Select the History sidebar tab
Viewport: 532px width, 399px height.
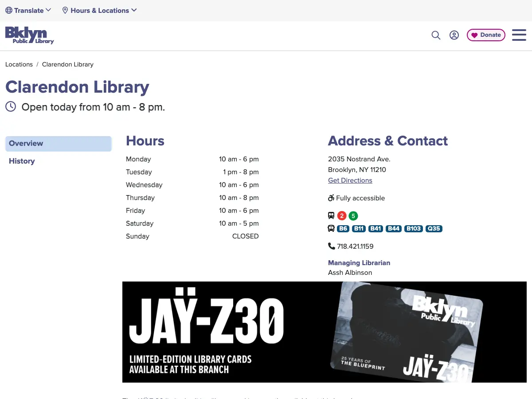(22, 161)
